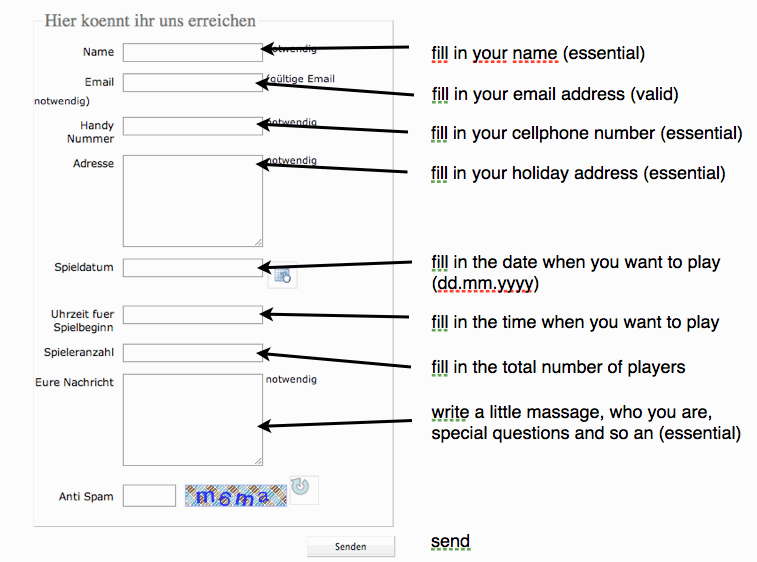
Task: Focus the Email input field
Action: click(x=193, y=83)
